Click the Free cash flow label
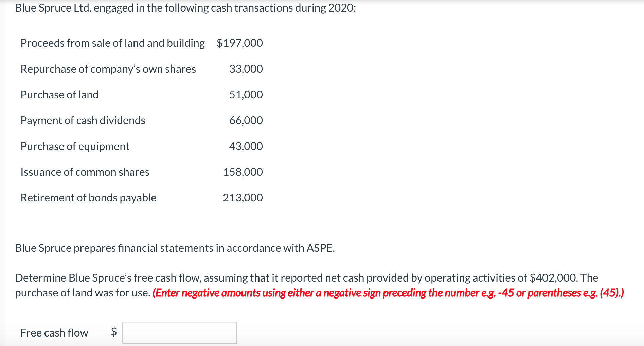This screenshot has width=644, height=346. 54,333
